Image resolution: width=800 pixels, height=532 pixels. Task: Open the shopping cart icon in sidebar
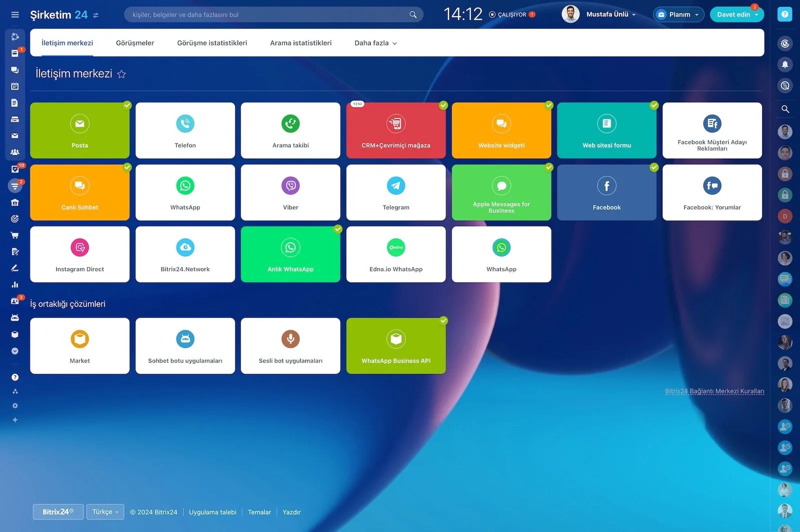coord(15,235)
